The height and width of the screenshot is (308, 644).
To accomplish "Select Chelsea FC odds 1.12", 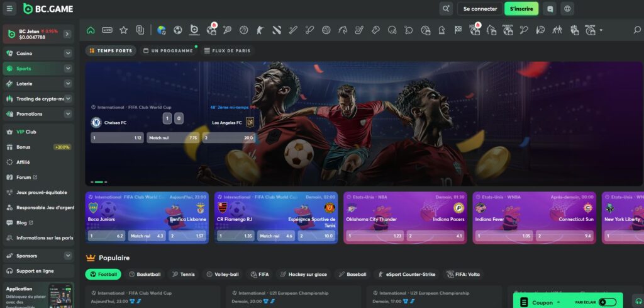I will tap(117, 138).
